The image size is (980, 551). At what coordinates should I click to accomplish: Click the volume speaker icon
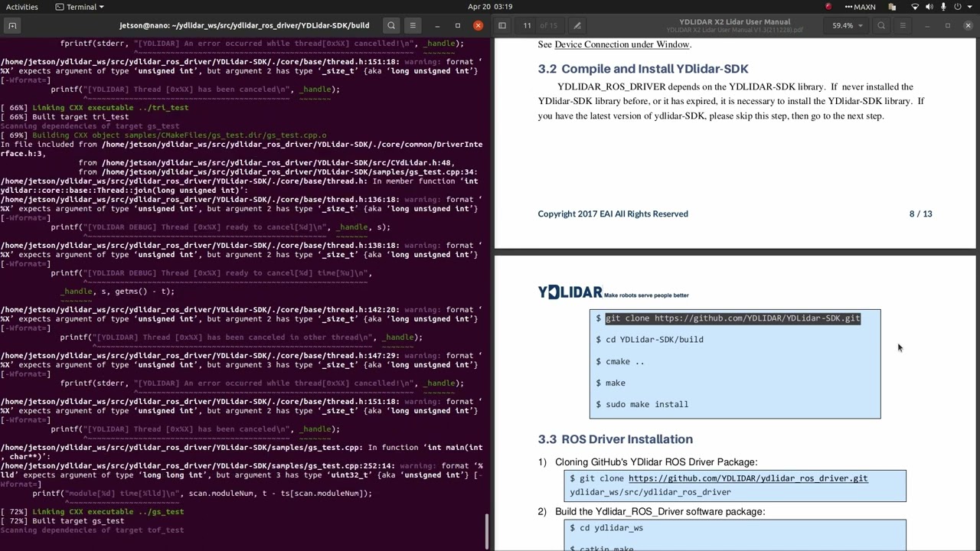pos(929,7)
